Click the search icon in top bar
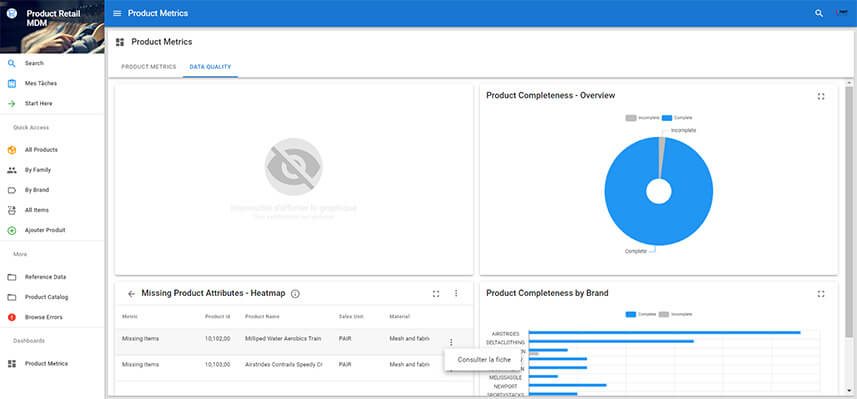The image size is (857, 399). click(x=819, y=13)
